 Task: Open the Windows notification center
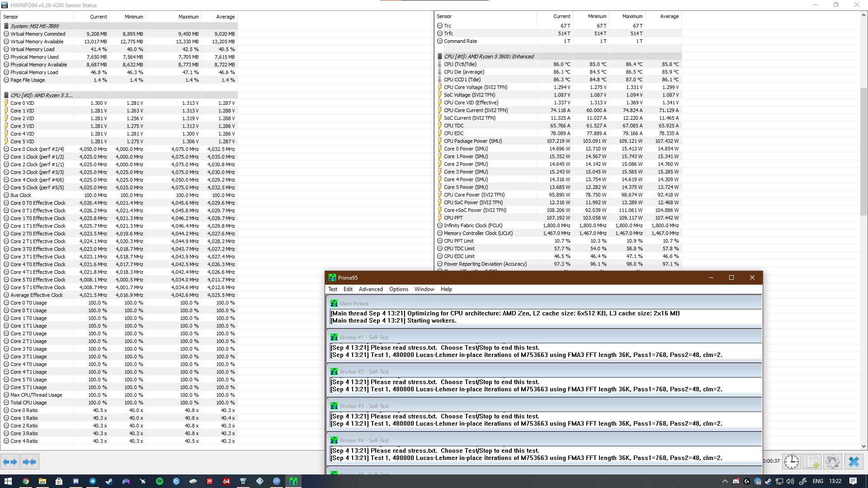click(x=853, y=481)
